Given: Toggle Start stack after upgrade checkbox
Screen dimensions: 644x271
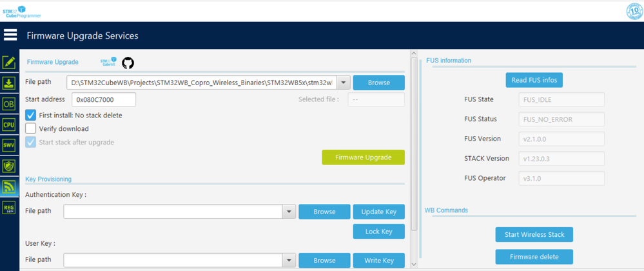Looking at the screenshot, I should [x=31, y=143].
